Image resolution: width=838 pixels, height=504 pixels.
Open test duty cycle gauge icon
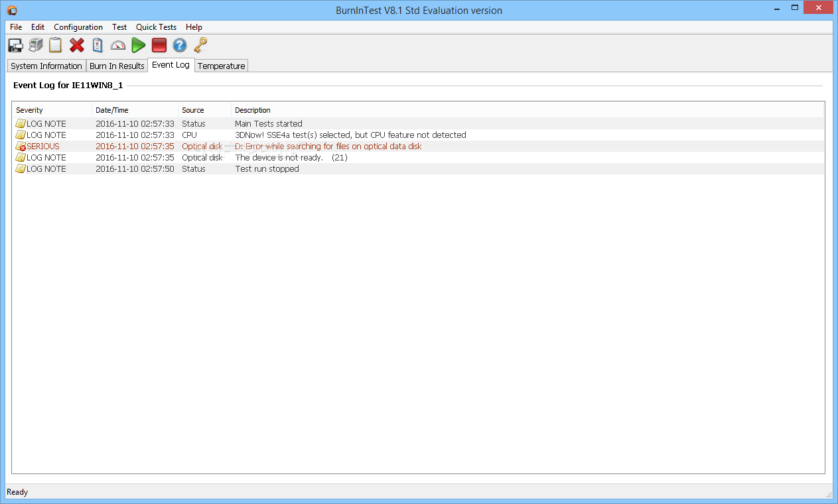[x=118, y=45]
